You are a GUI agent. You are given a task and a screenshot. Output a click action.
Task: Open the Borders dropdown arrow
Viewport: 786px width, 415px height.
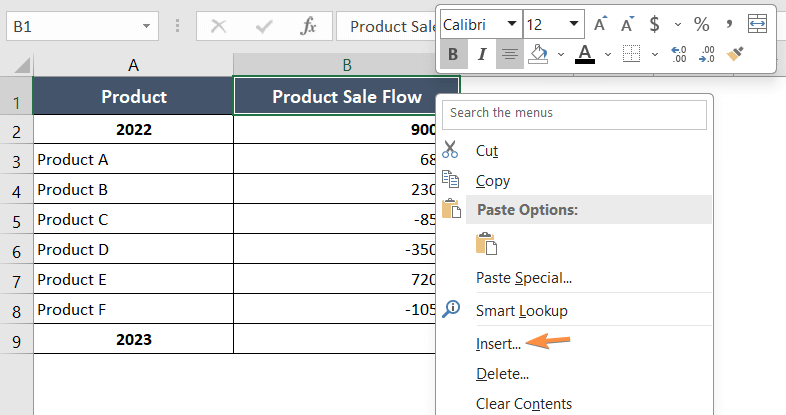[655, 54]
